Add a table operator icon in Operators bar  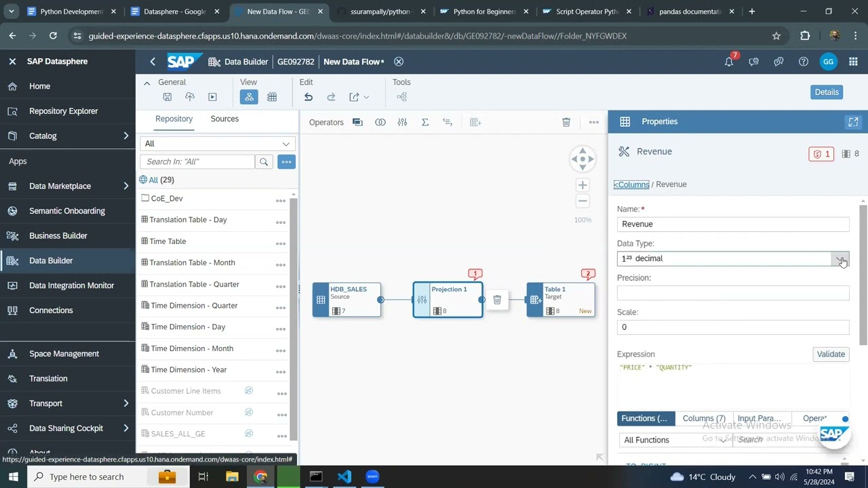[x=475, y=122]
